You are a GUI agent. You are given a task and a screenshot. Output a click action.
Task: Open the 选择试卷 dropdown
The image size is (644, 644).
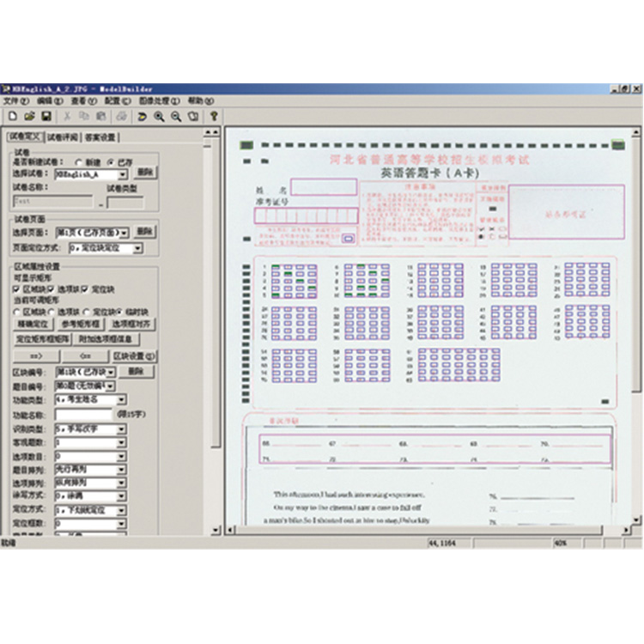click(x=123, y=175)
